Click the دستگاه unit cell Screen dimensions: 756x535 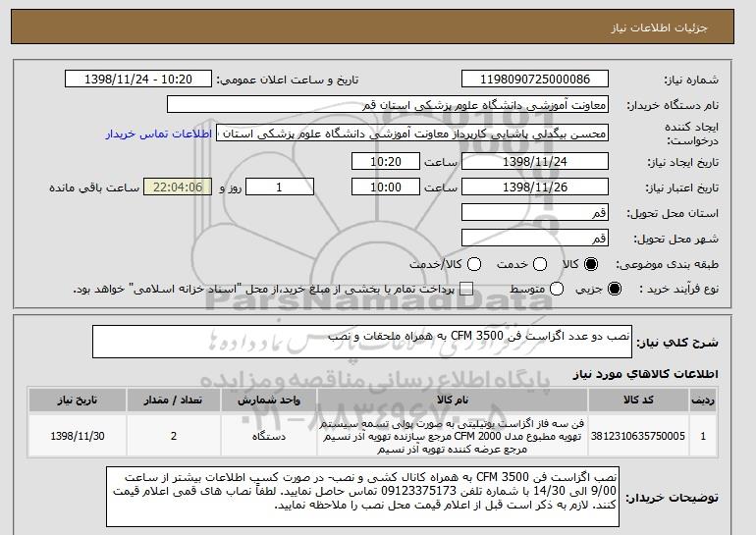click(x=269, y=436)
